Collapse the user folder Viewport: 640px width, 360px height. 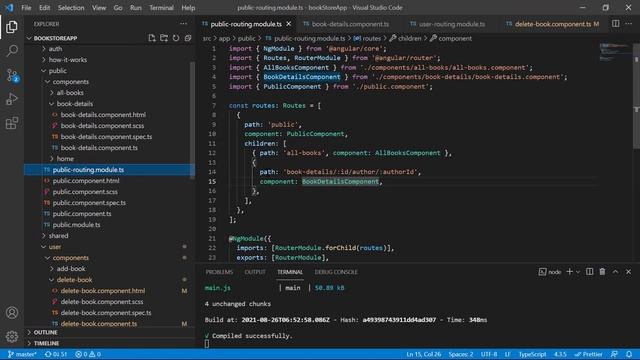point(55,247)
